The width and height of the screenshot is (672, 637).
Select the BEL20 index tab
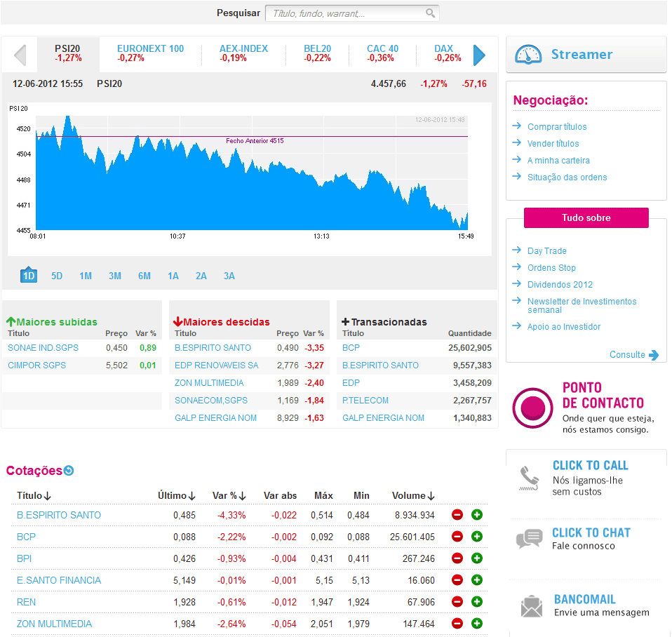tap(318, 53)
